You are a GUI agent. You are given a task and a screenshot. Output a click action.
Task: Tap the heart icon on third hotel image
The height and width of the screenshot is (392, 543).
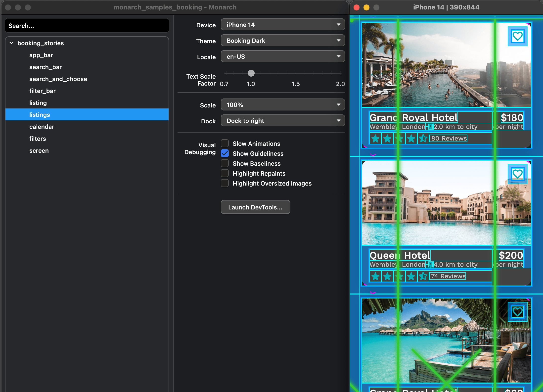point(517,312)
